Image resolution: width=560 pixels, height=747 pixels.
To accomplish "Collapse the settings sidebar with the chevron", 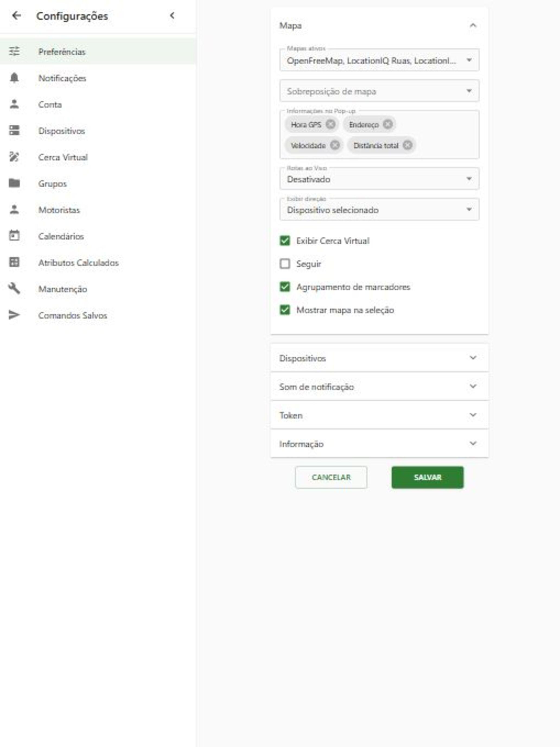I will click(172, 15).
